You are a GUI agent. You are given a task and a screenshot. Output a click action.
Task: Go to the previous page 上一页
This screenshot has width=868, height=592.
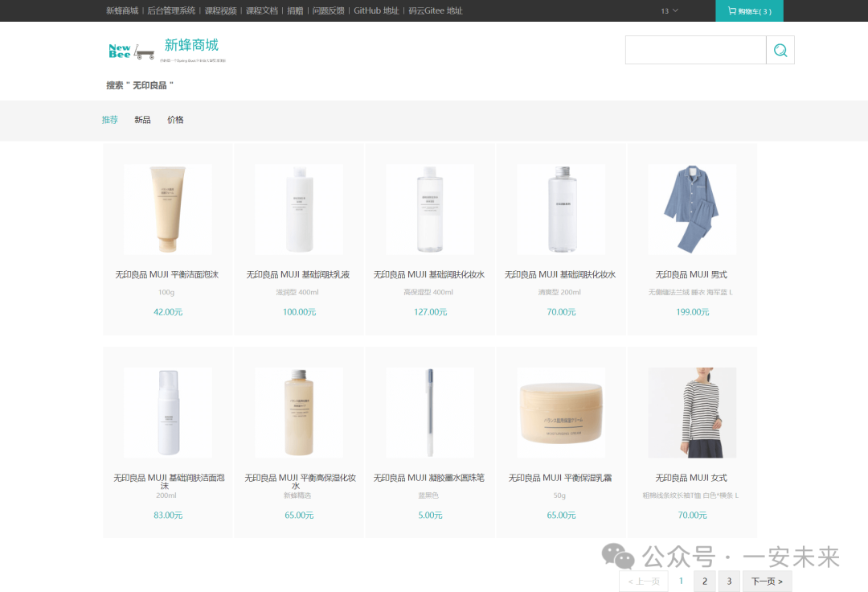pos(644,582)
